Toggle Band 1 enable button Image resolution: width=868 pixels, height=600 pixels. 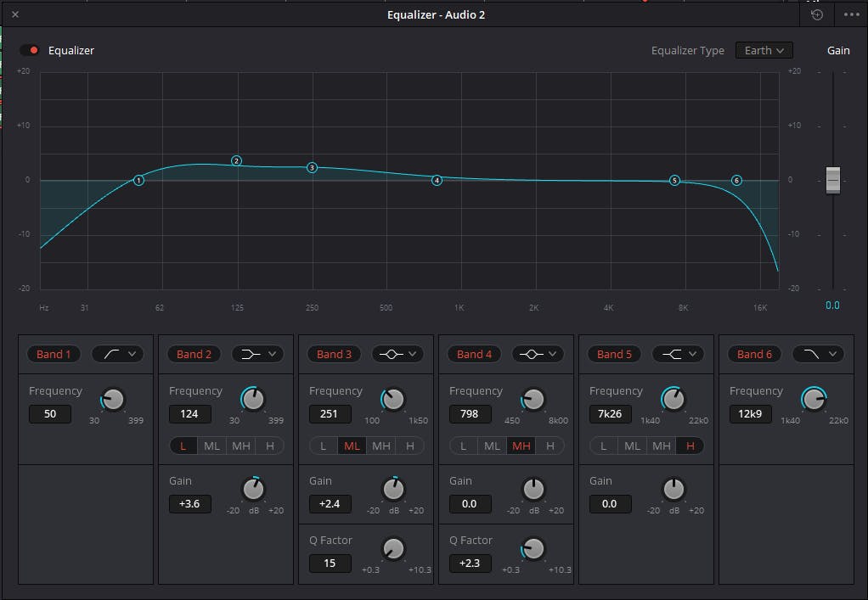click(x=54, y=354)
